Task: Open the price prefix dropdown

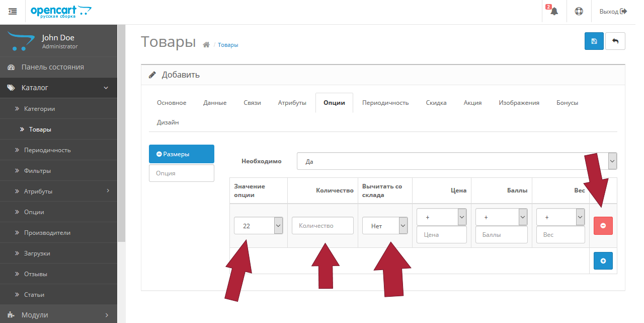Action: 442,217
